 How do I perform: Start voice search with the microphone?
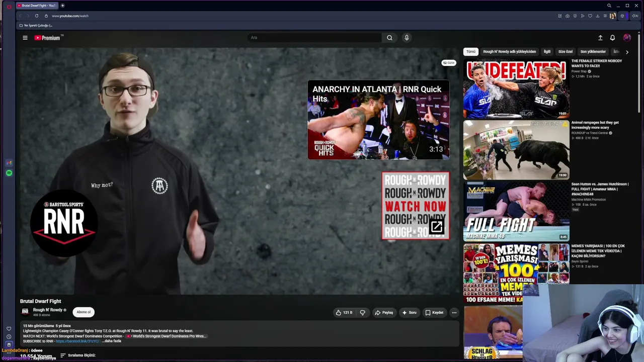coord(407,38)
